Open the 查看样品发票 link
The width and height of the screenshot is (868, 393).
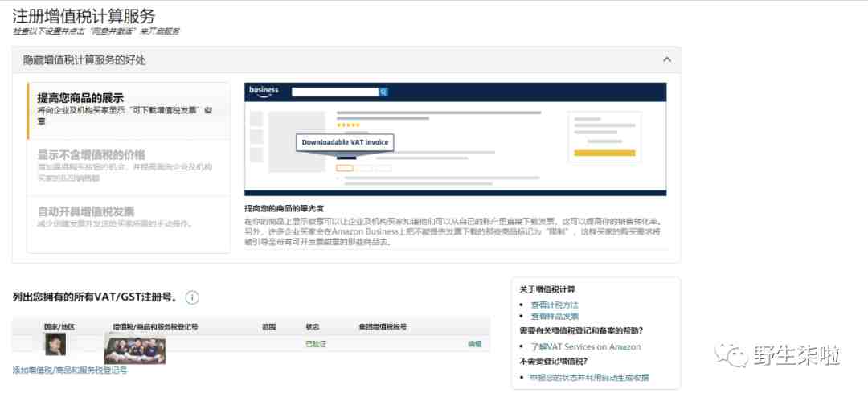[554, 316]
